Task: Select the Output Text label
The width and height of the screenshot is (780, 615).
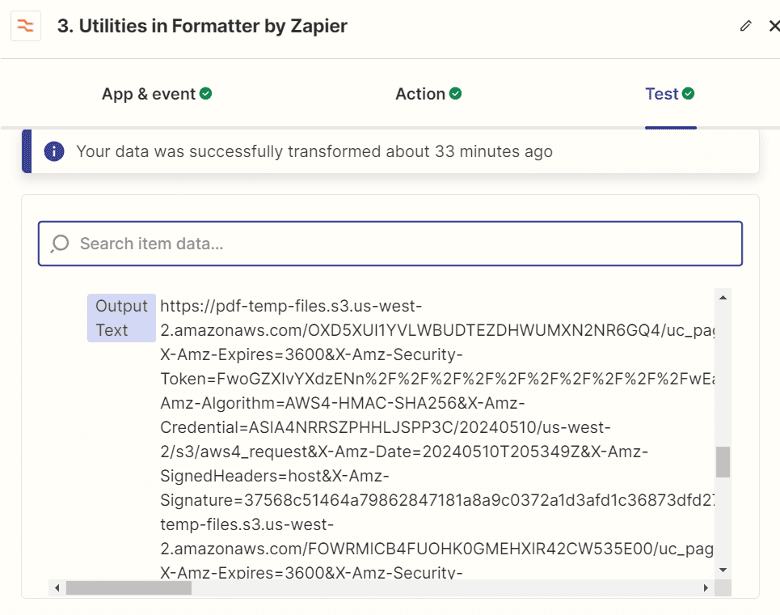Action: [121, 318]
